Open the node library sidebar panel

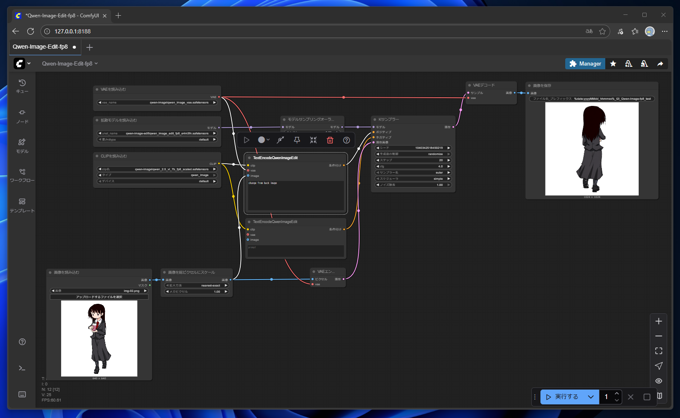tap(22, 116)
